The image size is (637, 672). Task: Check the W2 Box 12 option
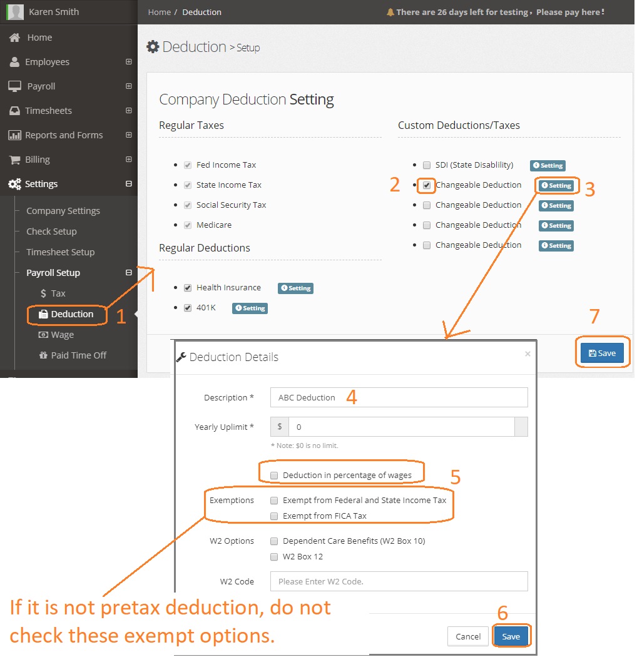point(274,557)
